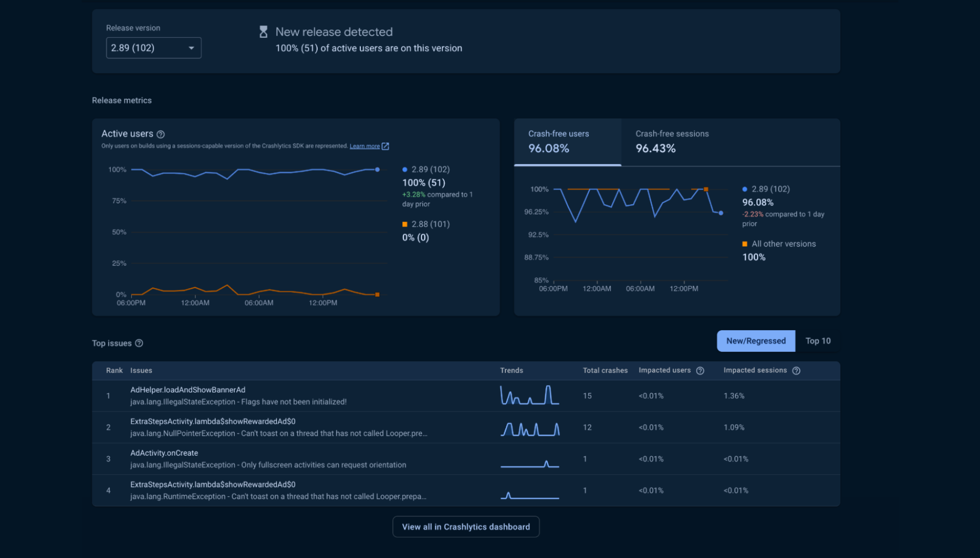Image resolution: width=980 pixels, height=558 pixels.
Task: Click the blue endpoint marker on Active users chart
Action: 377,170
